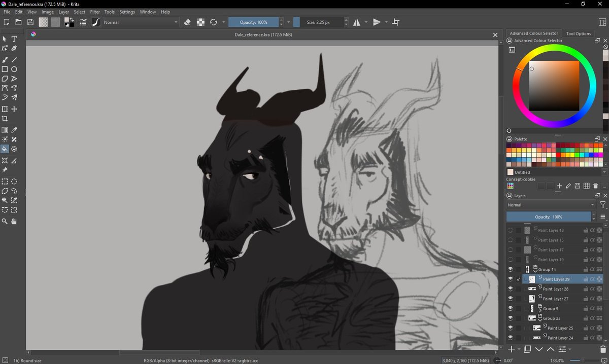
Task: Open the brush blending mode dropdown
Action: point(141,22)
